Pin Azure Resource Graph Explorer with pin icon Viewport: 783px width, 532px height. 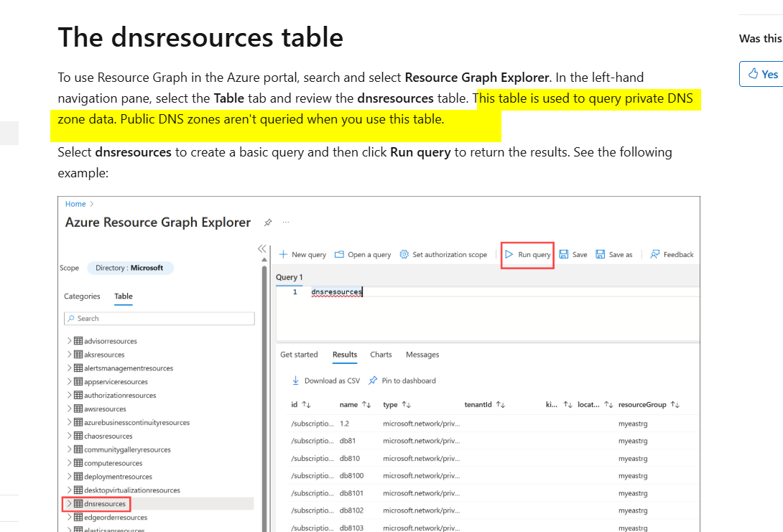coord(268,223)
